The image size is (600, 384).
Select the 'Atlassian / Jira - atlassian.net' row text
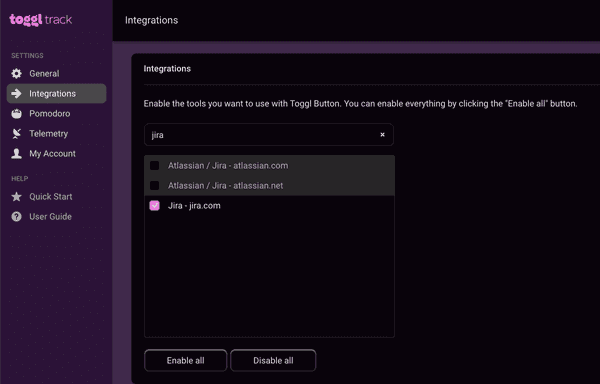pos(225,185)
